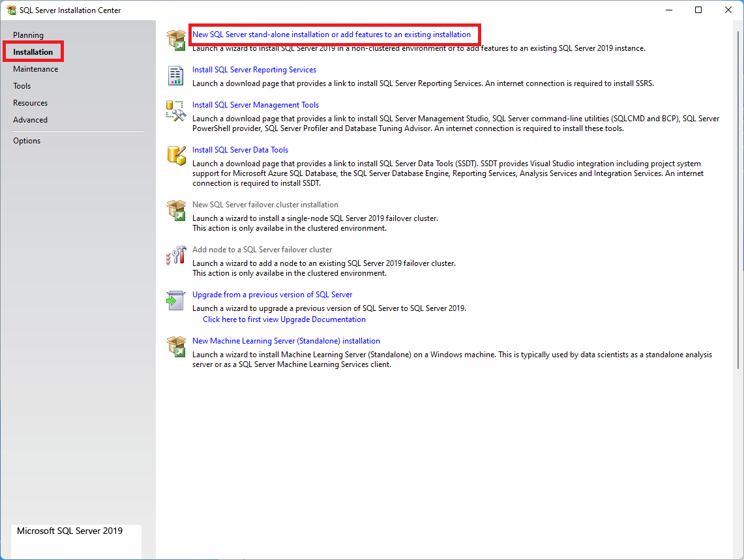Click Add node to a SQL Server failover cluster
The width and height of the screenshot is (744, 560).
tap(262, 249)
